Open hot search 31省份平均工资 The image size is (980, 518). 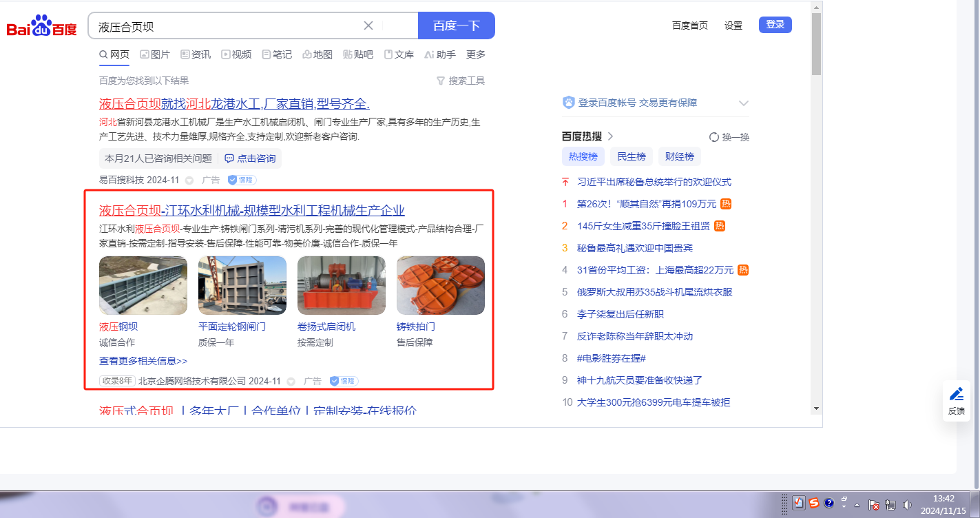click(x=656, y=270)
